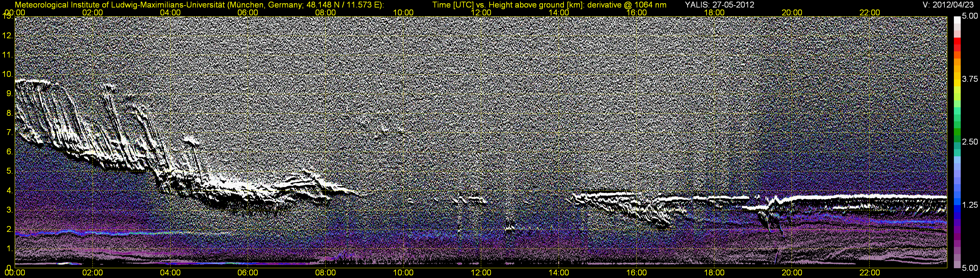Image resolution: width=980 pixels, height=278 pixels.
Task: Click the '10:00' label on the top time axis
Action: pos(403,12)
